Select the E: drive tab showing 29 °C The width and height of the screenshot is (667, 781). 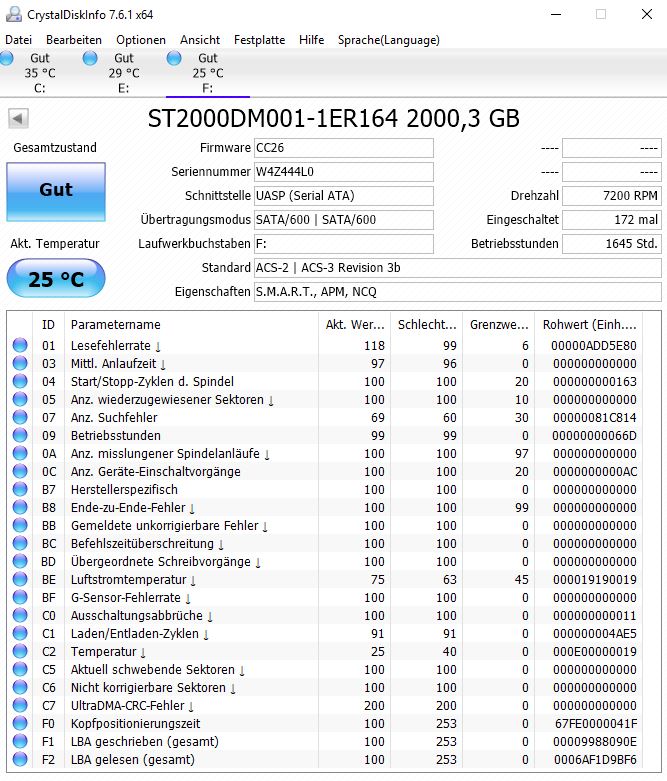click(124, 73)
